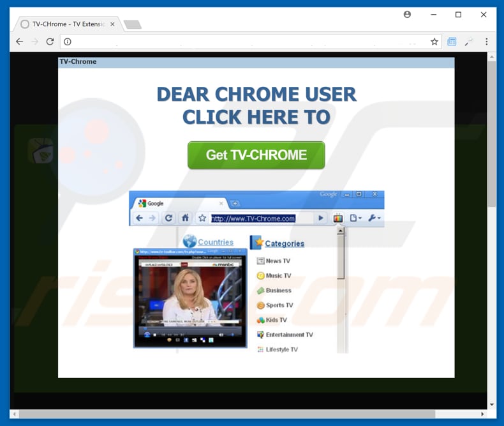
Task: Click the Sports TV ball icon
Action: [261, 305]
